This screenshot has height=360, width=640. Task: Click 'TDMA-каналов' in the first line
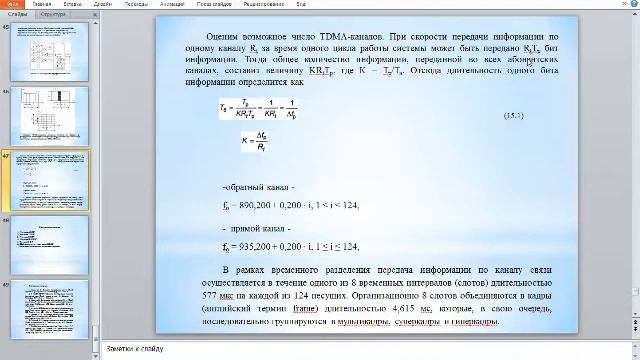(x=352, y=37)
